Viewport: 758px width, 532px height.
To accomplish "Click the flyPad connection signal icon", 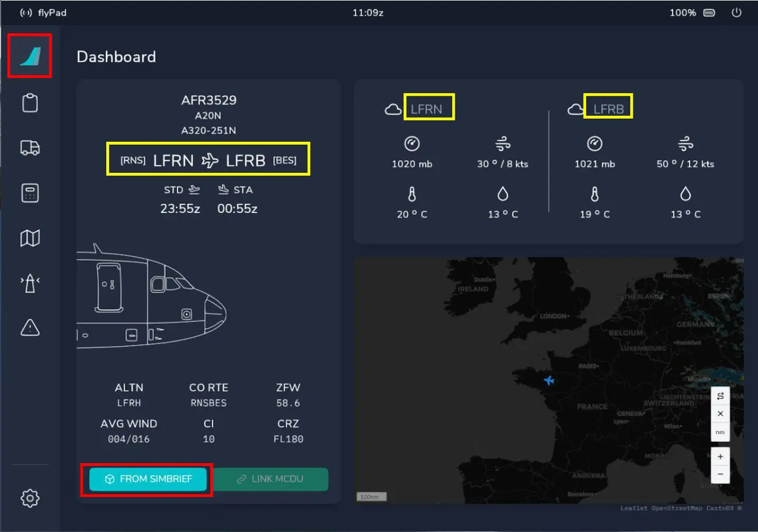I will 26,13.
